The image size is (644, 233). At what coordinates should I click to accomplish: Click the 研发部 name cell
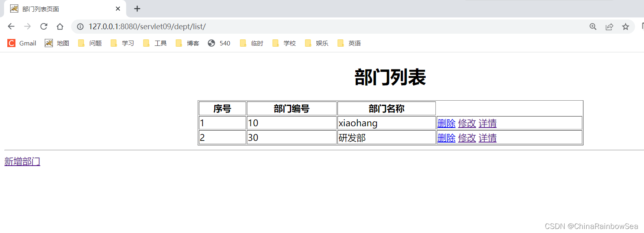tap(387, 138)
